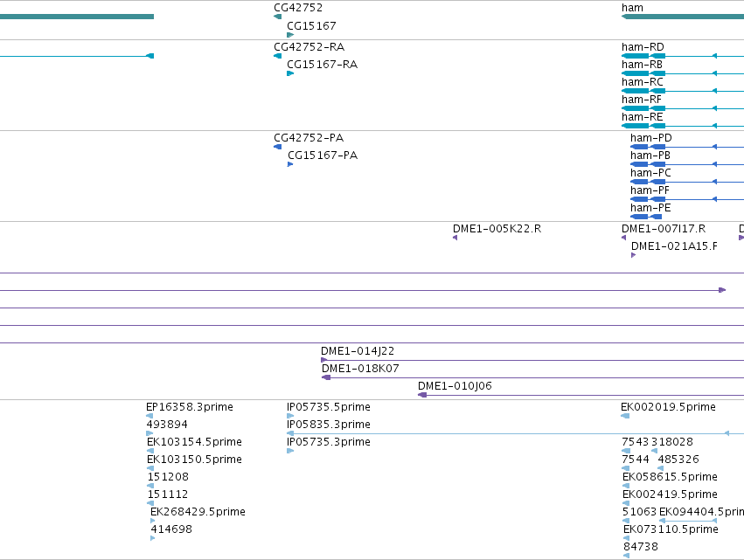Select the ham gene bar glyph

[x=683, y=17]
